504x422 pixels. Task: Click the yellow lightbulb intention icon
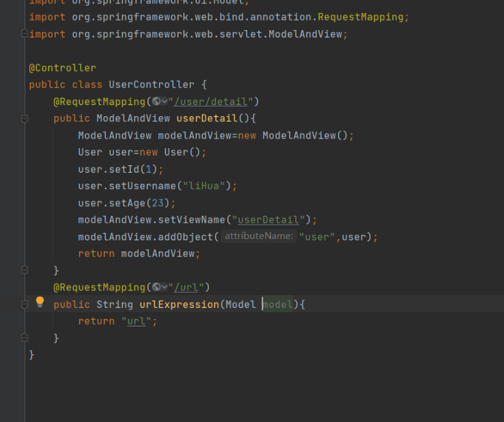coord(40,302)
